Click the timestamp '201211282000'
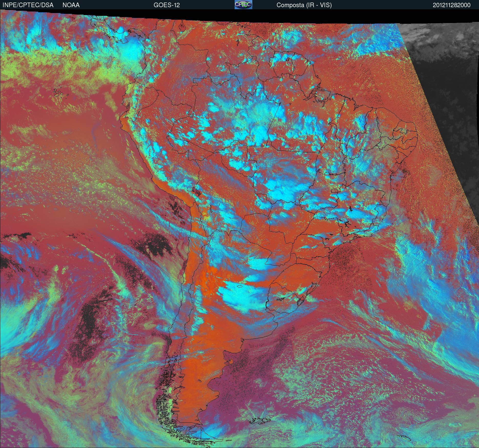 coord(452,5)
